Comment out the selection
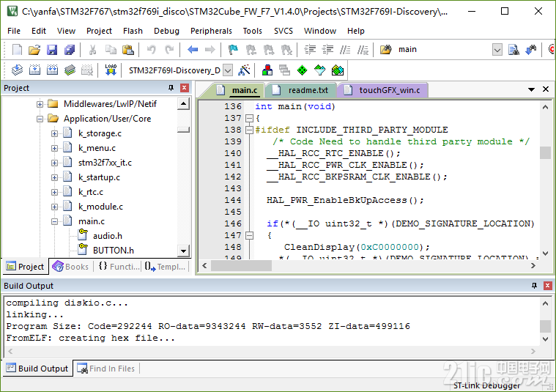The height and width of the screenshot is (392, 556). pyautogui.click(x=345, y=50)
